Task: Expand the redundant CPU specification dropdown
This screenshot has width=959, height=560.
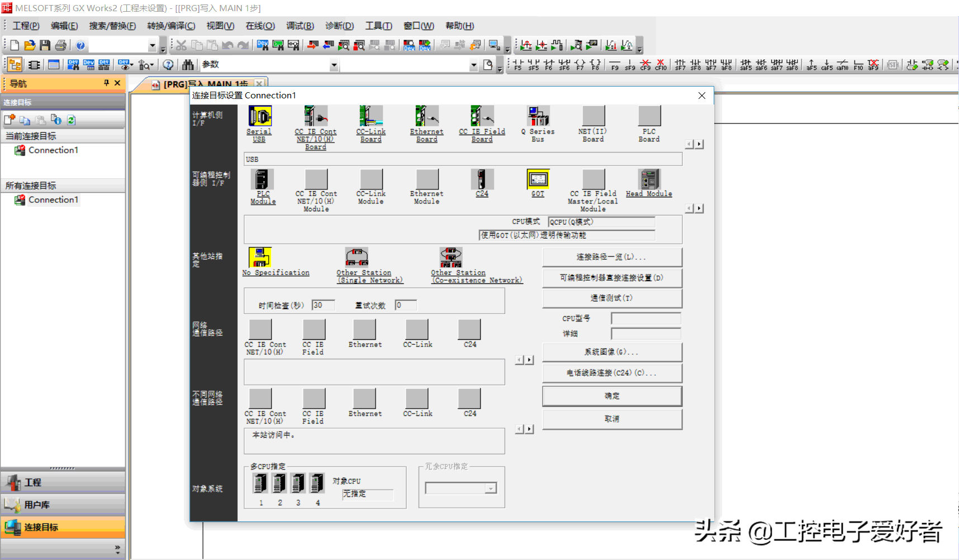Action: (x=490, y=489)
